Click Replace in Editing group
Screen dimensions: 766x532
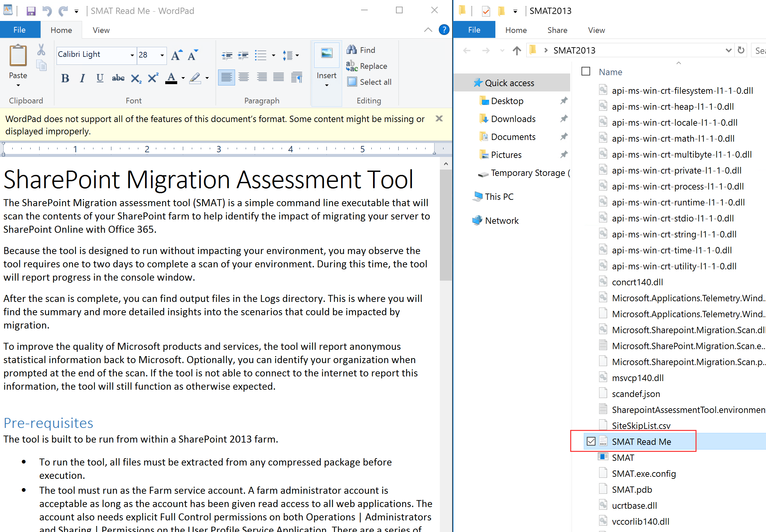(x=367, y=66)
